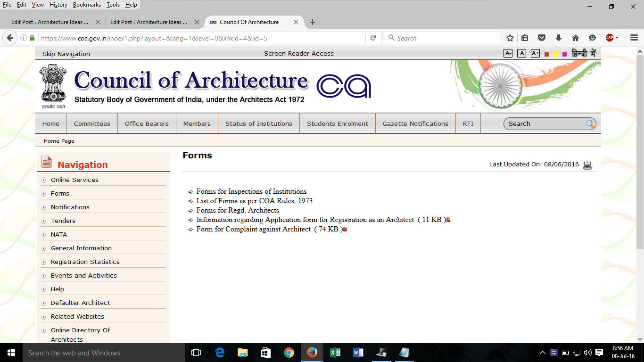The image size is (644, 362).
Task: Open Form for Complaint against Architect
Action: tap(253, 229)
